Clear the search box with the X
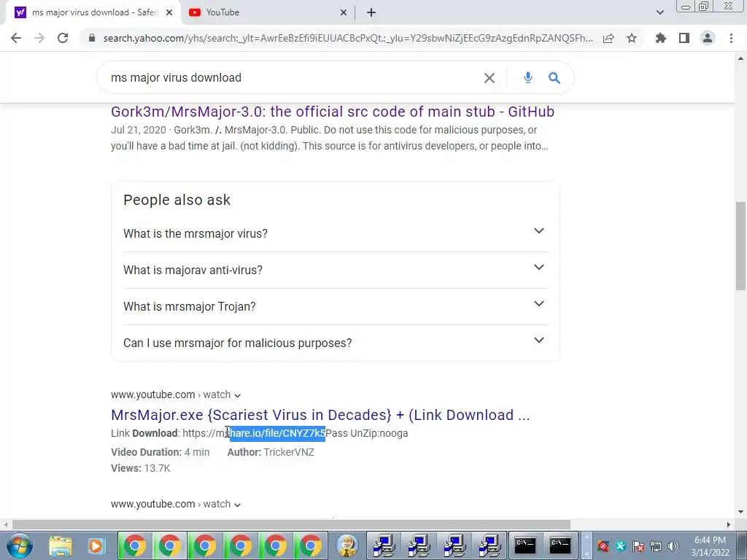 [489, 77]
